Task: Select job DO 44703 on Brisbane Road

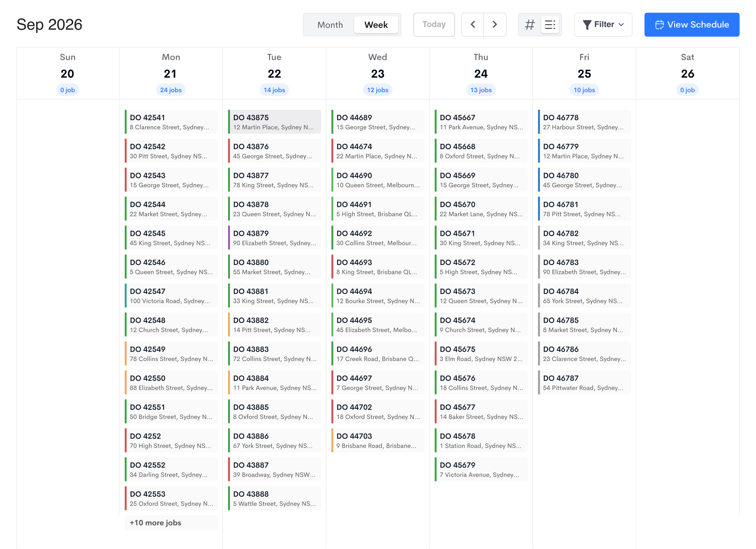Action: 378,440
